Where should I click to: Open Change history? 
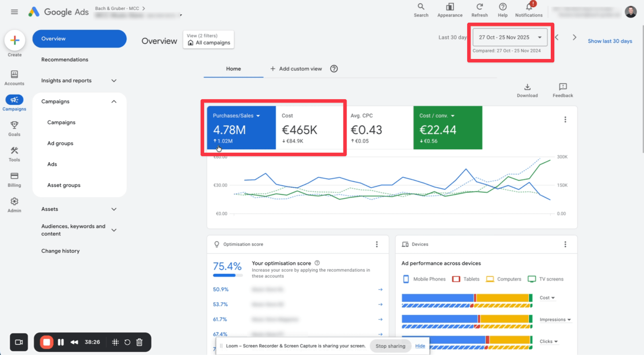click(60, 251)
